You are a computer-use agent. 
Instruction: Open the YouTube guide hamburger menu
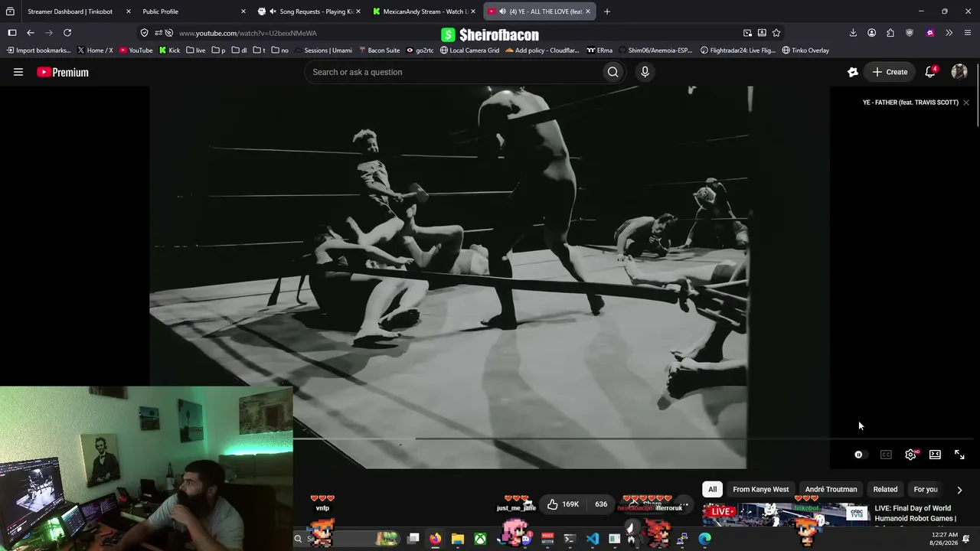pyautogui.click(x=18, y=72)
